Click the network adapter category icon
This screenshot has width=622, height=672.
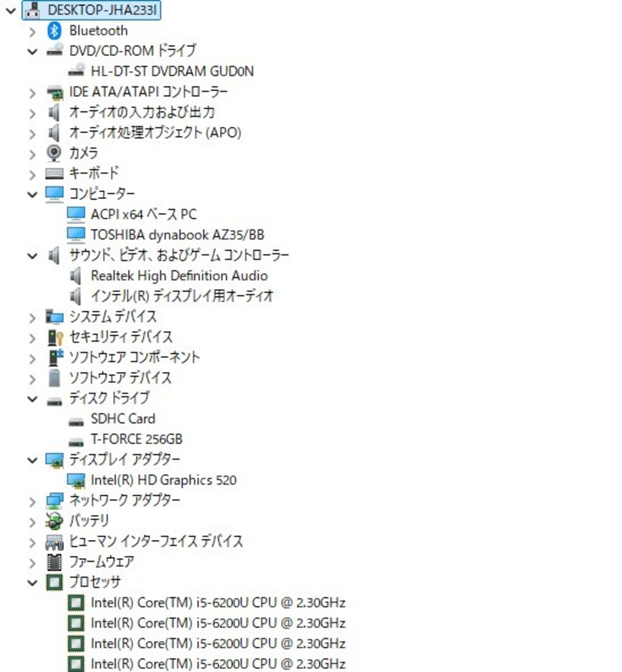tap(54, 500)
